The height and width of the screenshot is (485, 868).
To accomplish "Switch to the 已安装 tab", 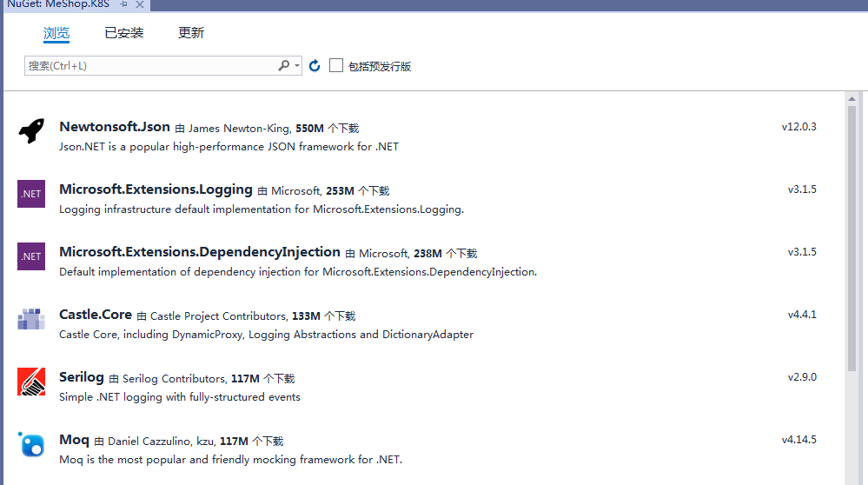I will [x=124, y=33].
